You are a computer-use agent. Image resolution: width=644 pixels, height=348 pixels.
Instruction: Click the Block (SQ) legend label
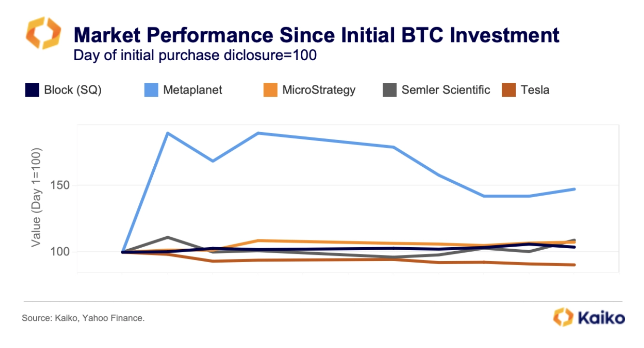(73, 90)
